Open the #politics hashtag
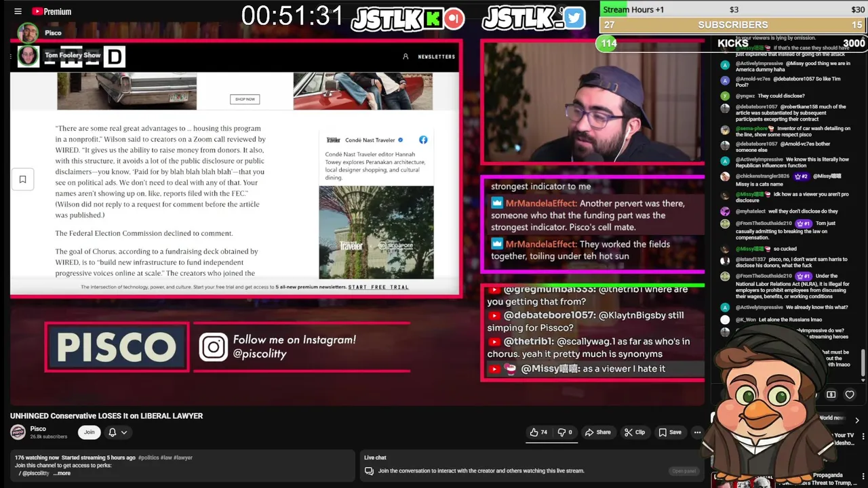This screenshot has height=488, width=868. pos(149,457)
